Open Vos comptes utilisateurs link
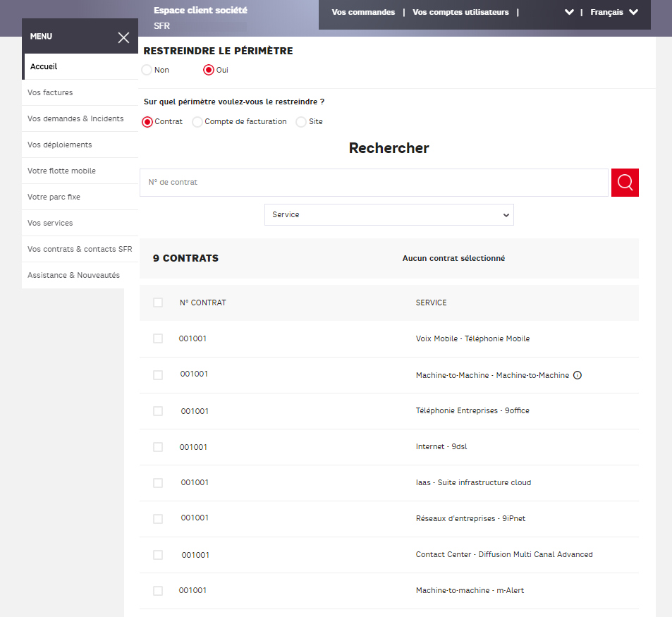Image resolution: width=672 pixels, height=617 pixels. click(x=460, y=12)
